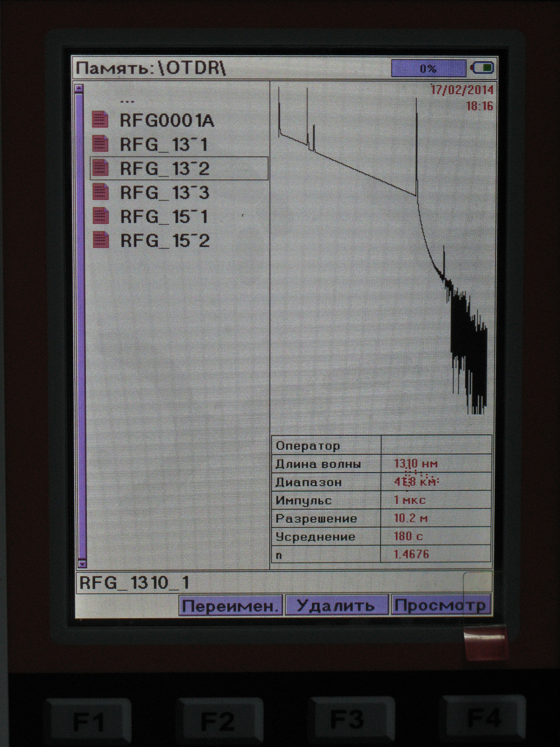Go to the parent folder entry '...'
The image size is (560, 747).
pyautogui.click(x=127, y=100)
